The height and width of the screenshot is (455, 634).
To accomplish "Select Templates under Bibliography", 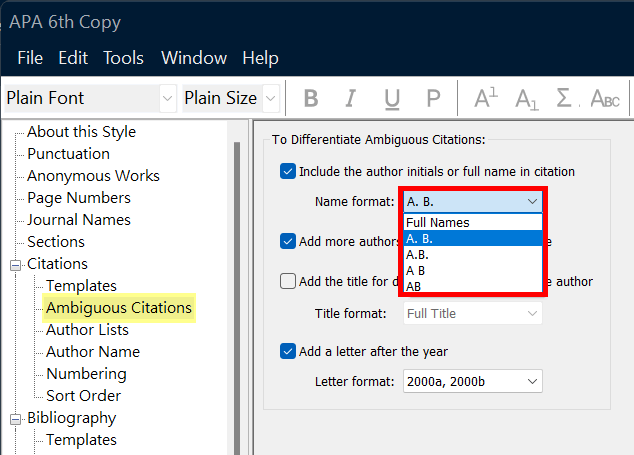I will pyautogui.click(x=81, y=440).
